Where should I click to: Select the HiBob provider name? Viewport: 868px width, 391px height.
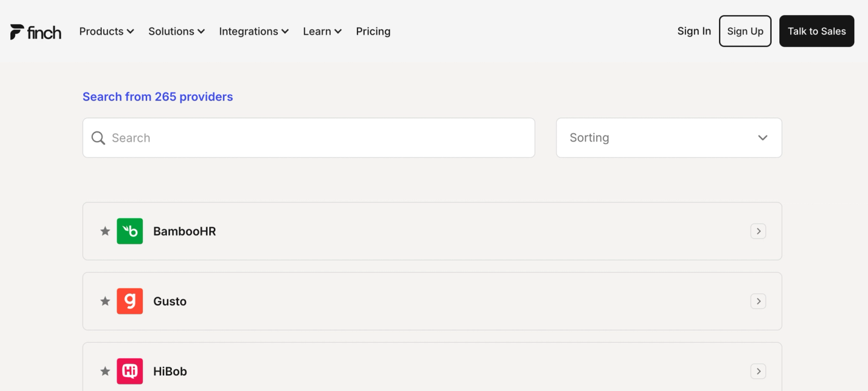pyautogui.click(x=170, y=371)
